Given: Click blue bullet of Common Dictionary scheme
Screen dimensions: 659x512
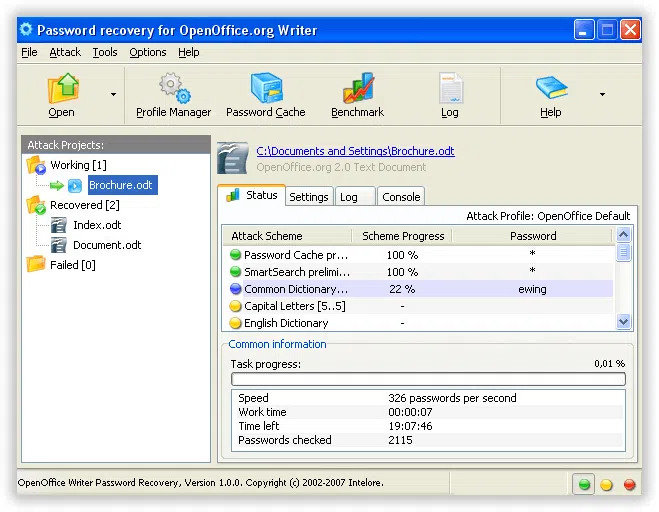Looking at the screenshot, I should 235,289.
